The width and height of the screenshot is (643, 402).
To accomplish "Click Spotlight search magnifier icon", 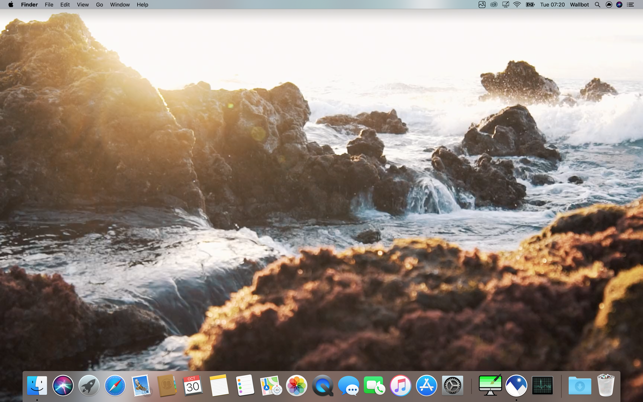I will (598, 5).
